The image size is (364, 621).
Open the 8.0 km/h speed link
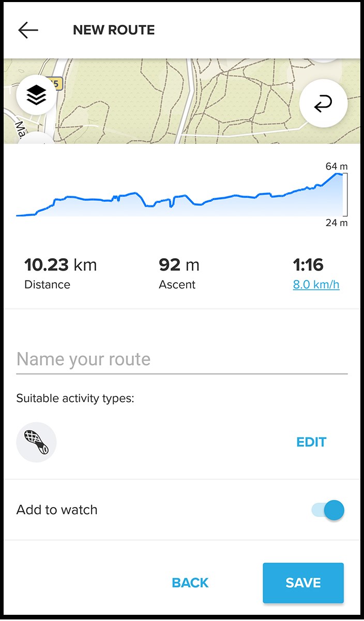pos(316,285)
